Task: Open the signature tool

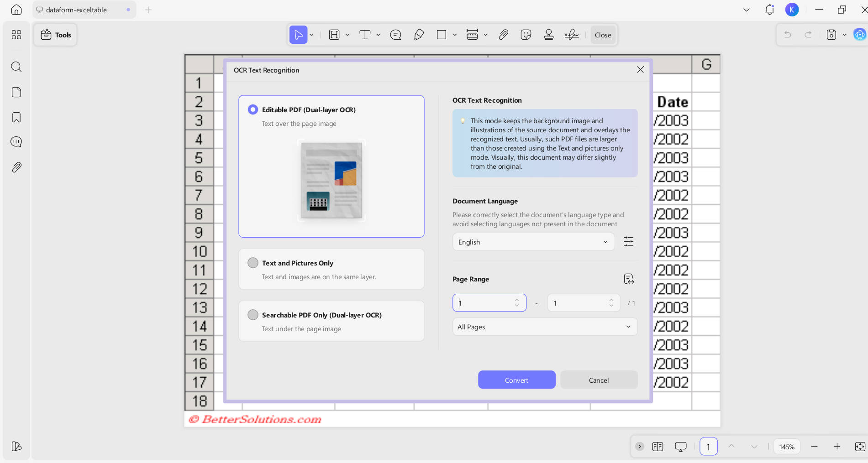Action: tap(572, 35)
